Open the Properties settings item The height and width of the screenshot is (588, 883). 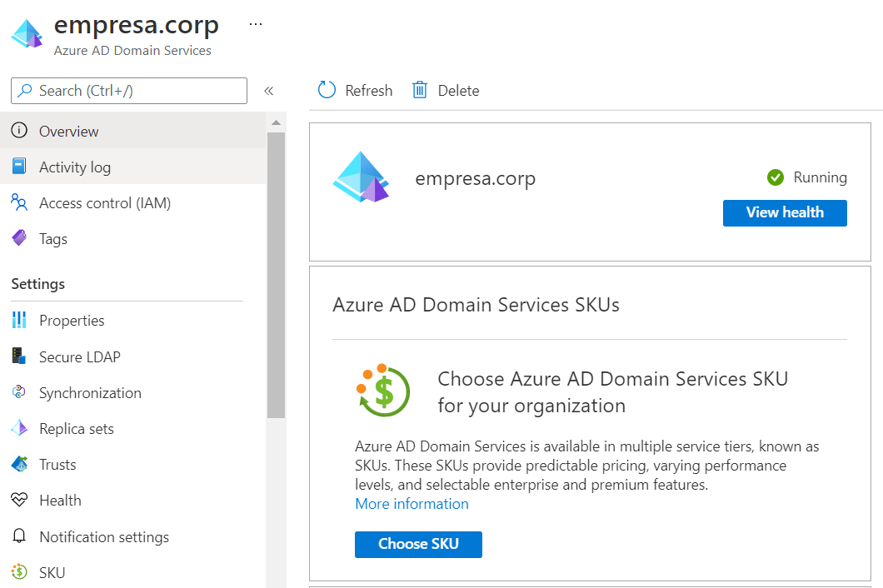[133, 321]
